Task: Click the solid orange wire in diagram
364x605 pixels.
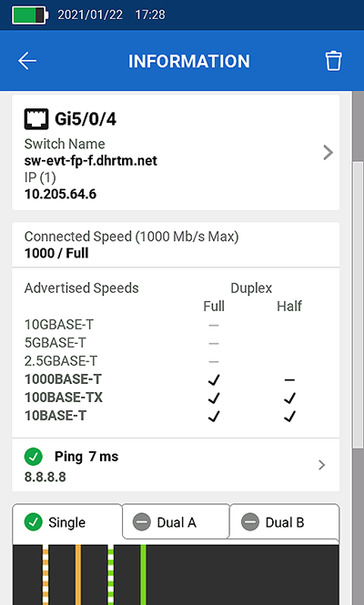Action: [78, 574]
